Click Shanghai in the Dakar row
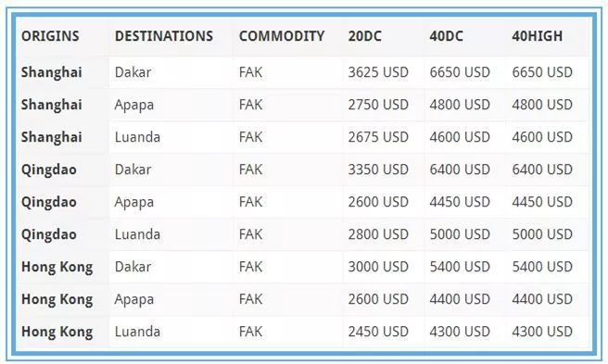Viewport: 608px width, 364px height. tap(52, 72)
